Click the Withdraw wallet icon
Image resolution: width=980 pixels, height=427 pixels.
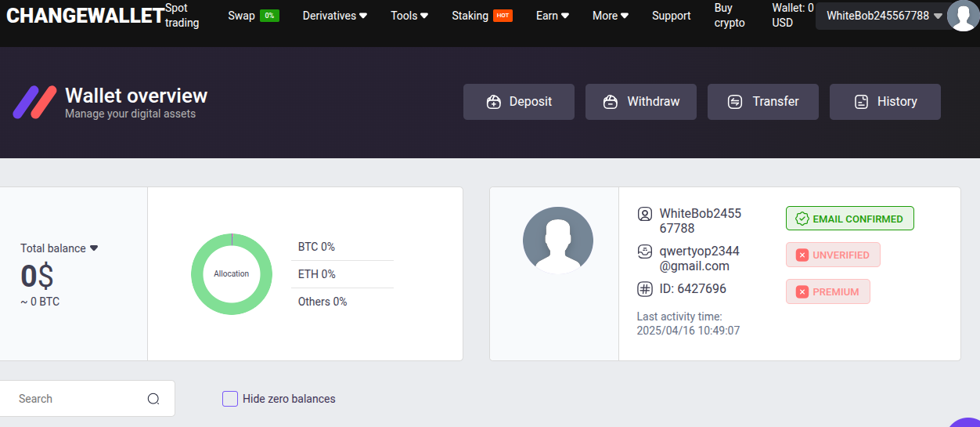611,102
